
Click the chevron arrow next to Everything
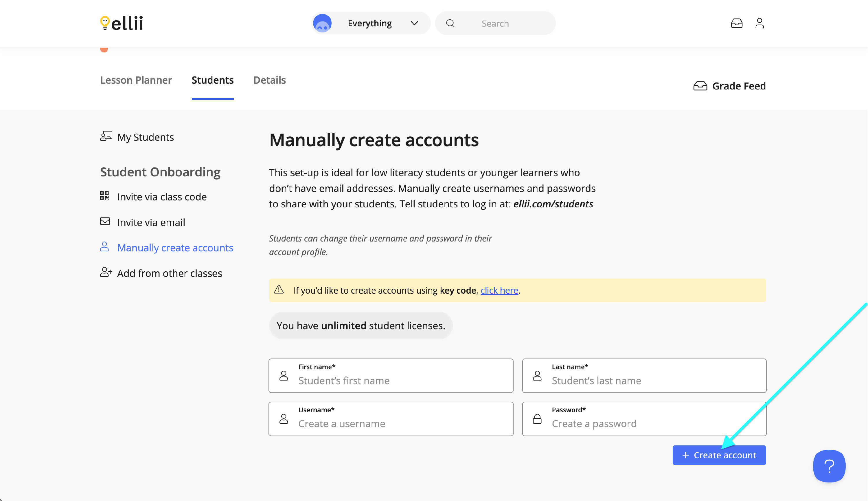[414, 23]
